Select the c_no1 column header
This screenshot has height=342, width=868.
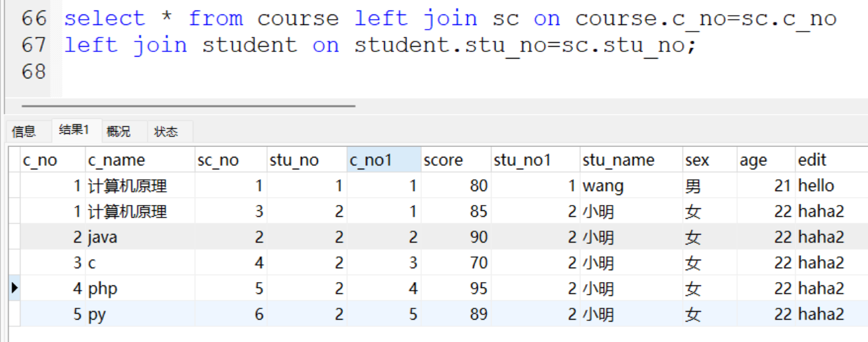(x=370, y=160)
